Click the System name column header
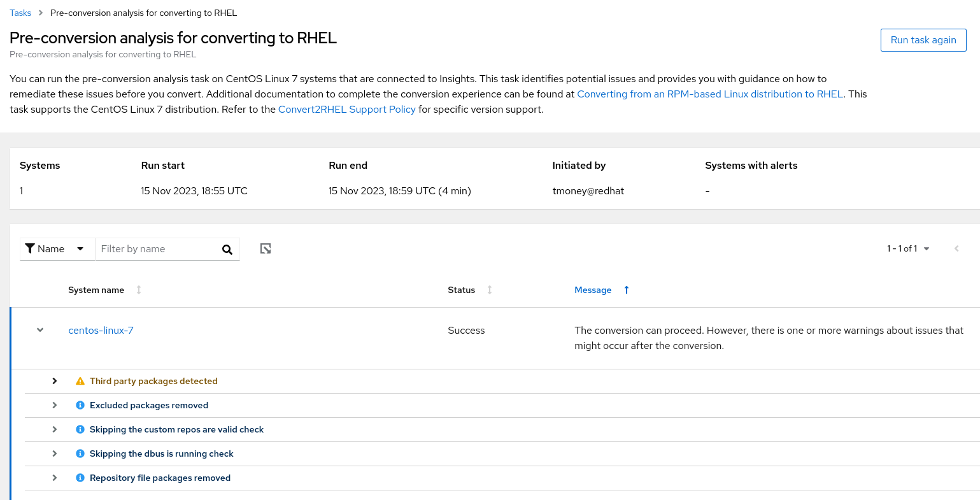The image size is (980, 500). pyautogui.click(x=96, y=290)
